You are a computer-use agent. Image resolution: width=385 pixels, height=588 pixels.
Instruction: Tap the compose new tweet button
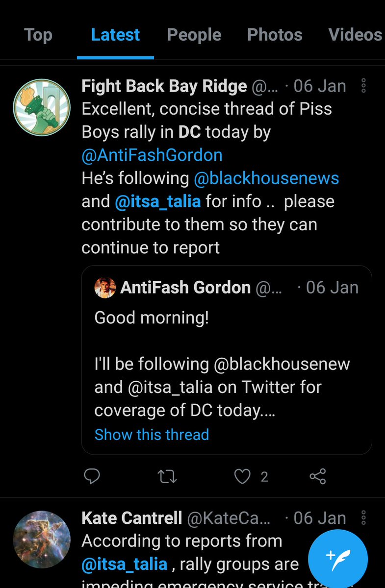click(x=338, y=559)
